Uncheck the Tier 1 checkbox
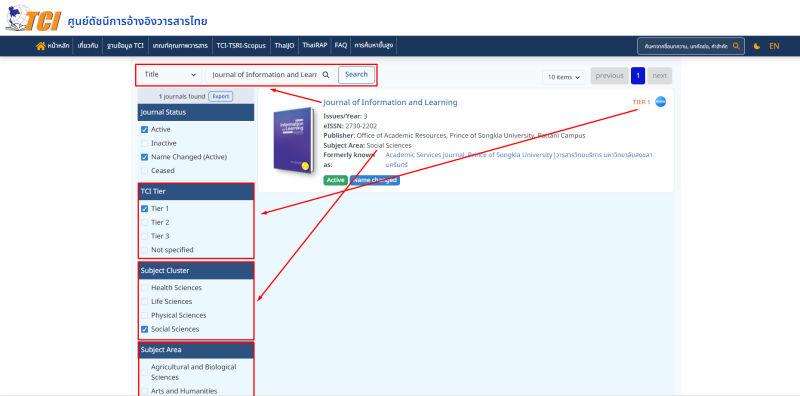This screenshot has height=396, width=800. coord(144,209)
